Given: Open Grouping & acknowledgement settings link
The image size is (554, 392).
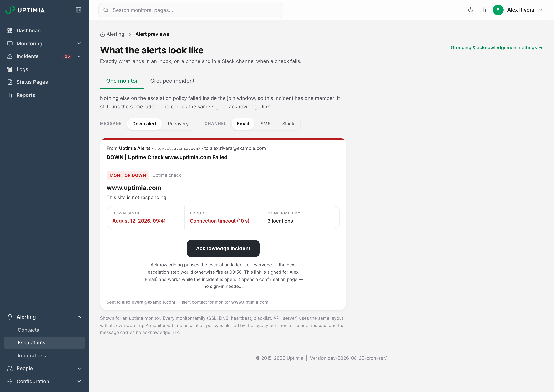Looking at the screenshot, I should [496, 48].
